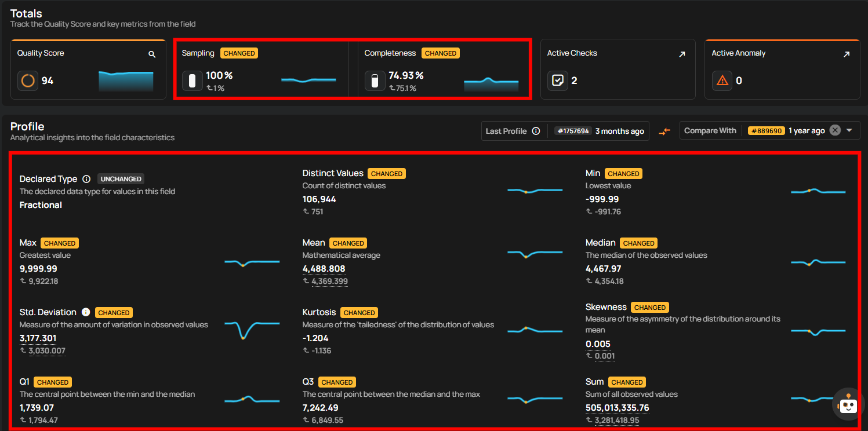Click the Active Checks checkmark icon
The image size is (868, 431).
click(558, 81)
